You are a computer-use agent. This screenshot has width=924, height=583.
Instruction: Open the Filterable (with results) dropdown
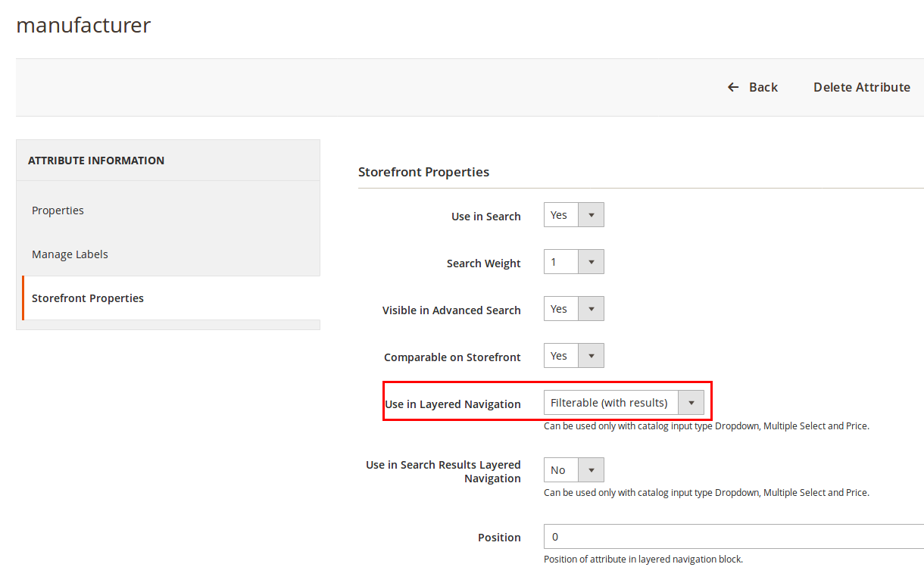click(x=623, y=403)
